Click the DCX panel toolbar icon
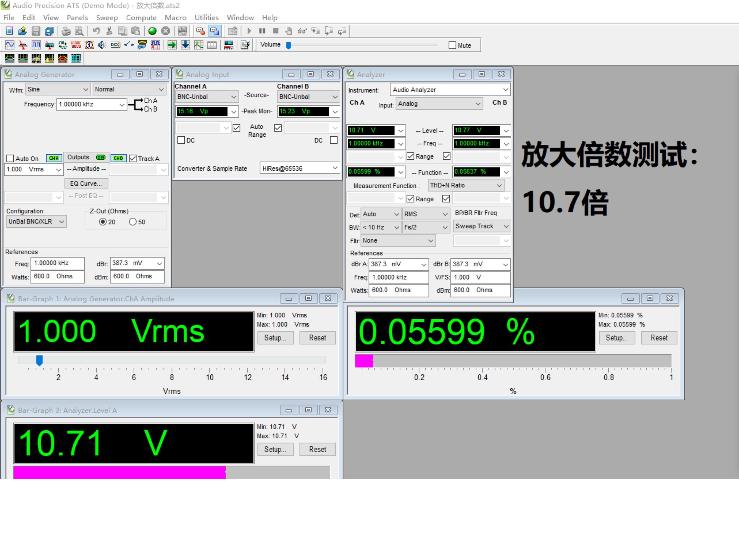Image resolution: width=739 pixels, height=560 pixels. [x=115, y=45]
